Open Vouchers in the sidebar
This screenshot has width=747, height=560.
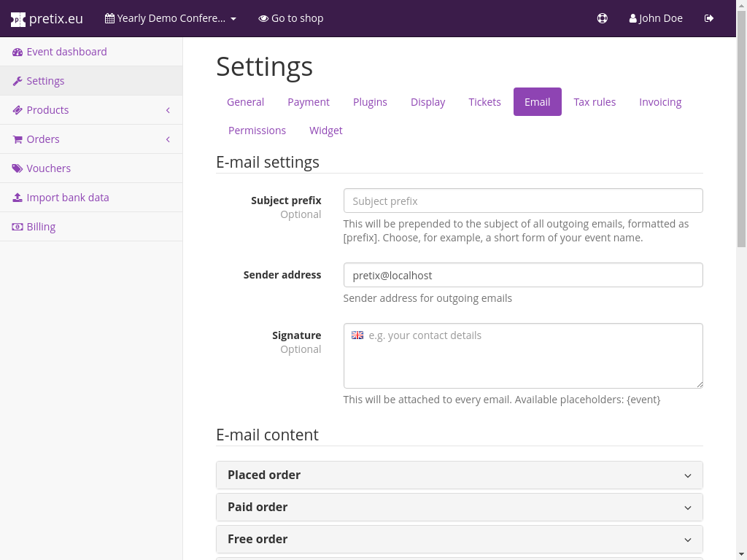pos(91,168)
